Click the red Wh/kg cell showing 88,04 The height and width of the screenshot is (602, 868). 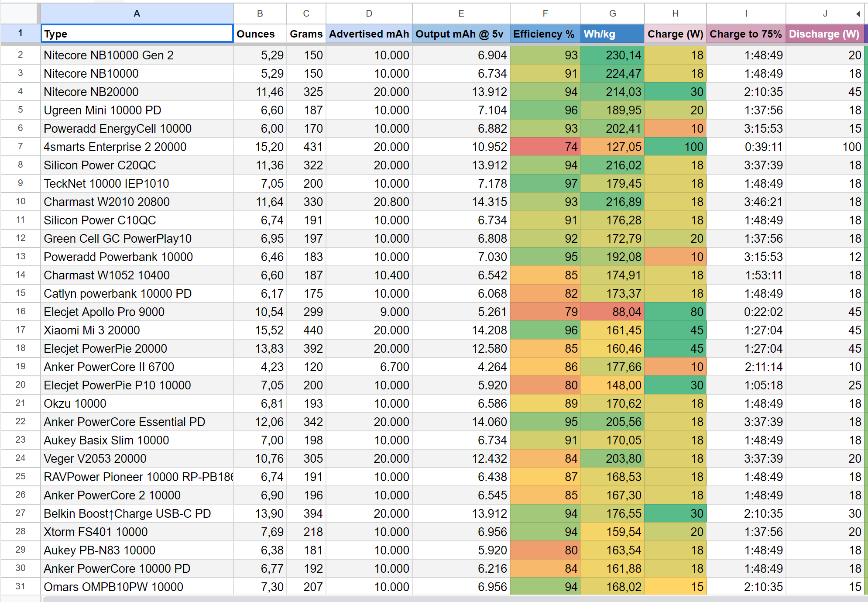[612, 312]
